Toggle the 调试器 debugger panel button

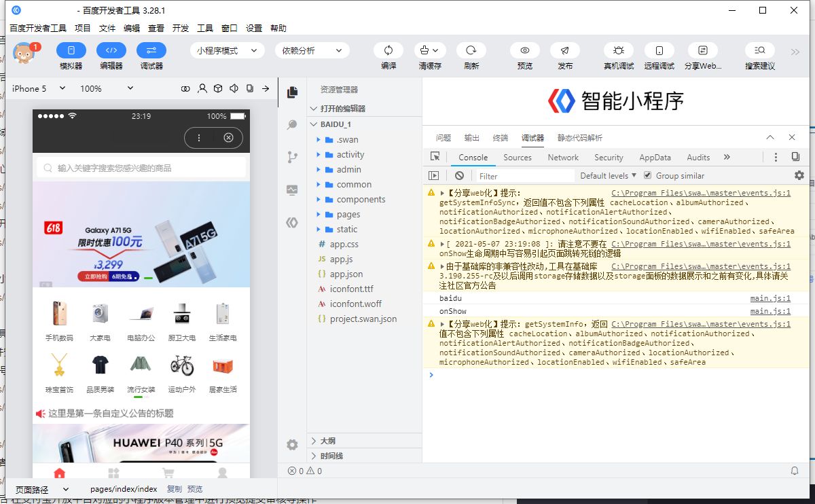pos(151,51)
